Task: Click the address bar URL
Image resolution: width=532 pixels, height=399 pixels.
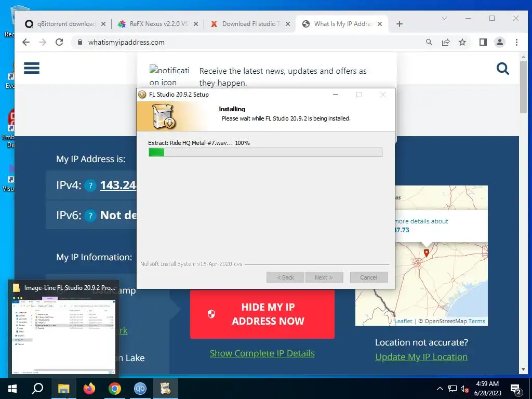Action: tap(126, 42)
